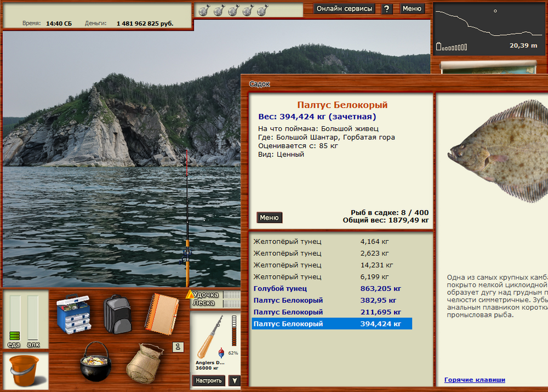
Task: Click the time display 14:40 СБ
Action: pos(59,24)
